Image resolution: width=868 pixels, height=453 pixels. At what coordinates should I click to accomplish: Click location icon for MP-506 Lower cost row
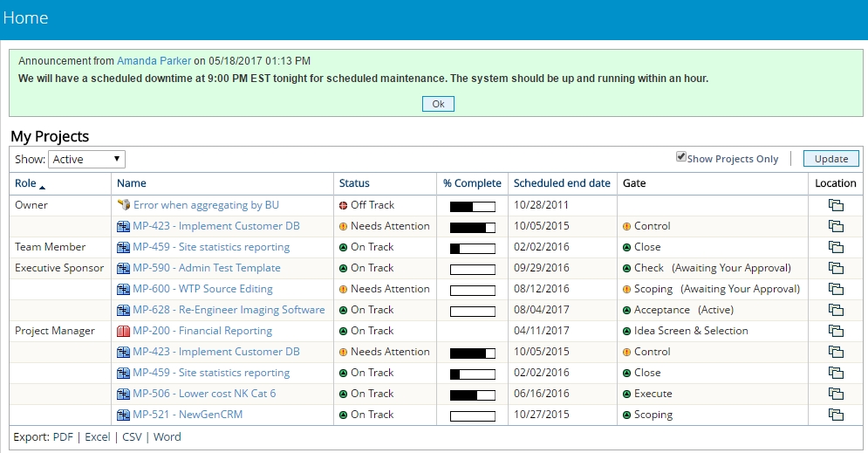pos(836,394)
